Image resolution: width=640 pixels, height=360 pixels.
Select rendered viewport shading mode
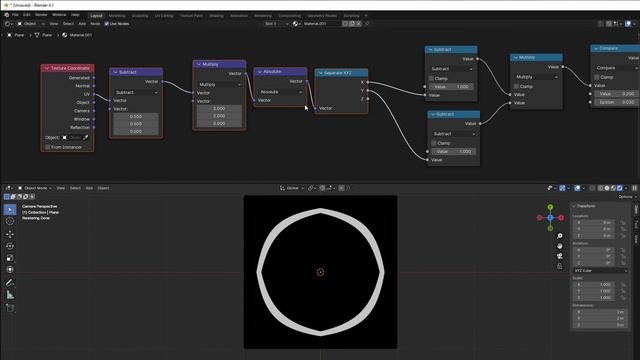tap(620, 188)
